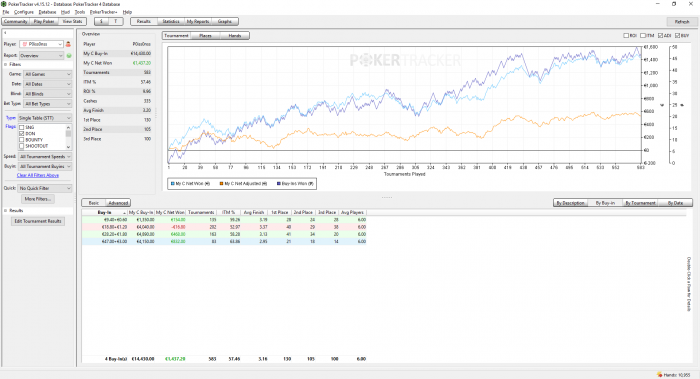Screen dimensions: 700x379
Task: Click the player profile icon next to Player
Action: (x=68, y=44)
